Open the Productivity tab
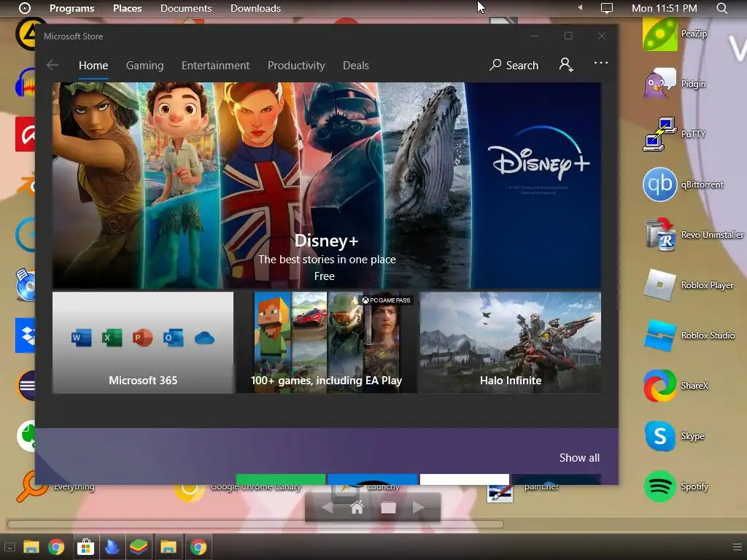Image resolution: width=747 pixels, height=560 pixels. coord(296,65)
